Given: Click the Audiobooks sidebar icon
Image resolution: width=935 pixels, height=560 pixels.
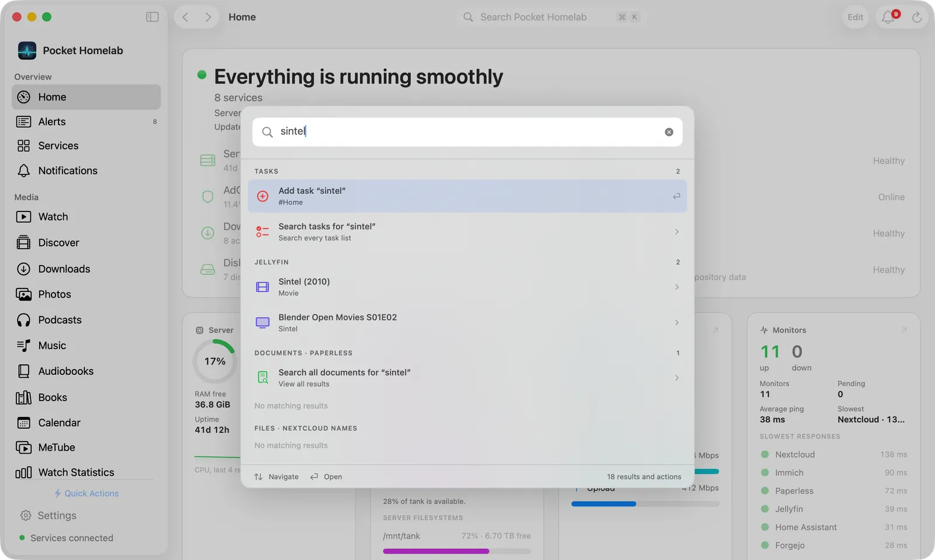Looking at the screenshot, I should click(x=23, y=371).
